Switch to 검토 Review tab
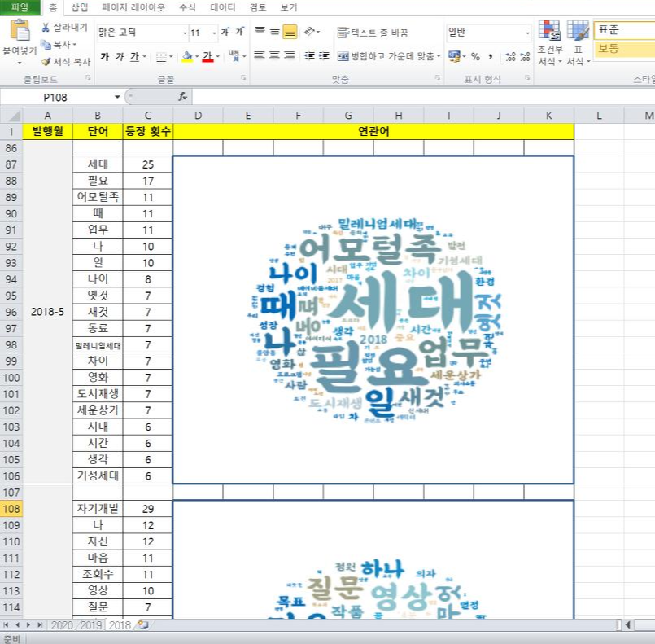The image size is (655, 644). [258, 7]
